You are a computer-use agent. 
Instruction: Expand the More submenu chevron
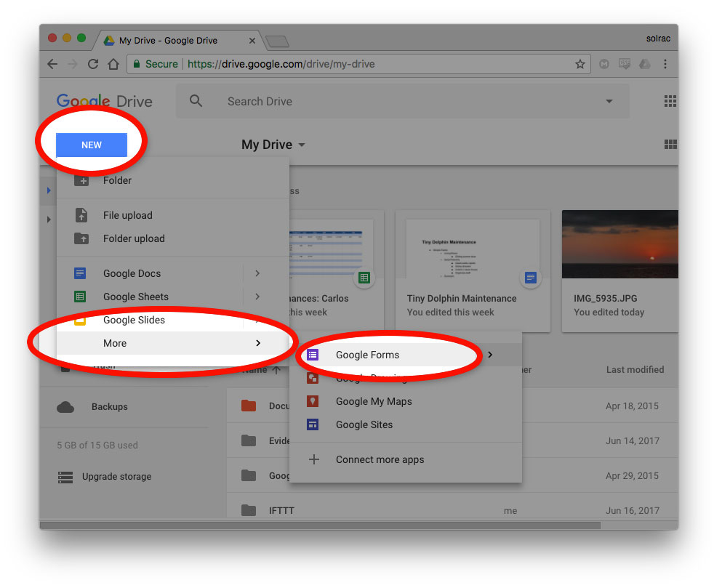tap(258, 343)
